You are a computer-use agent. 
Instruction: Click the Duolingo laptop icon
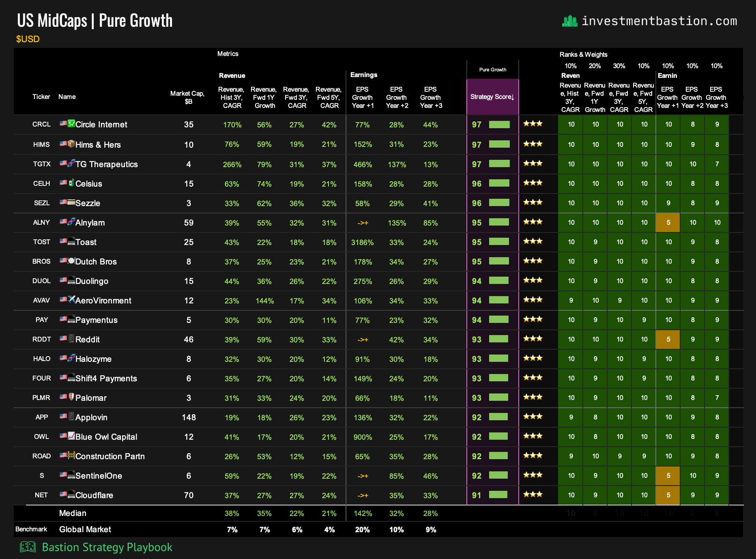click(71, 280)
